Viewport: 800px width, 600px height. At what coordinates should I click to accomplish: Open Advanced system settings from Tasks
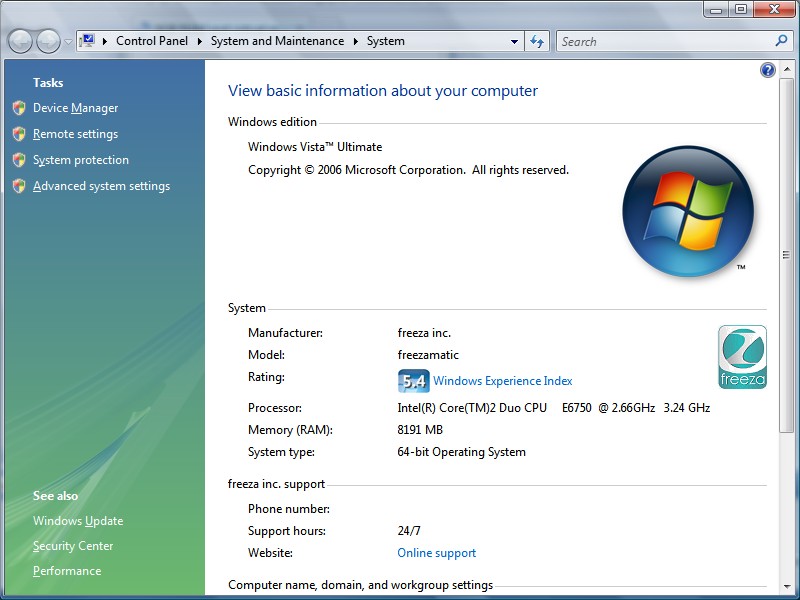coord(101,186)
